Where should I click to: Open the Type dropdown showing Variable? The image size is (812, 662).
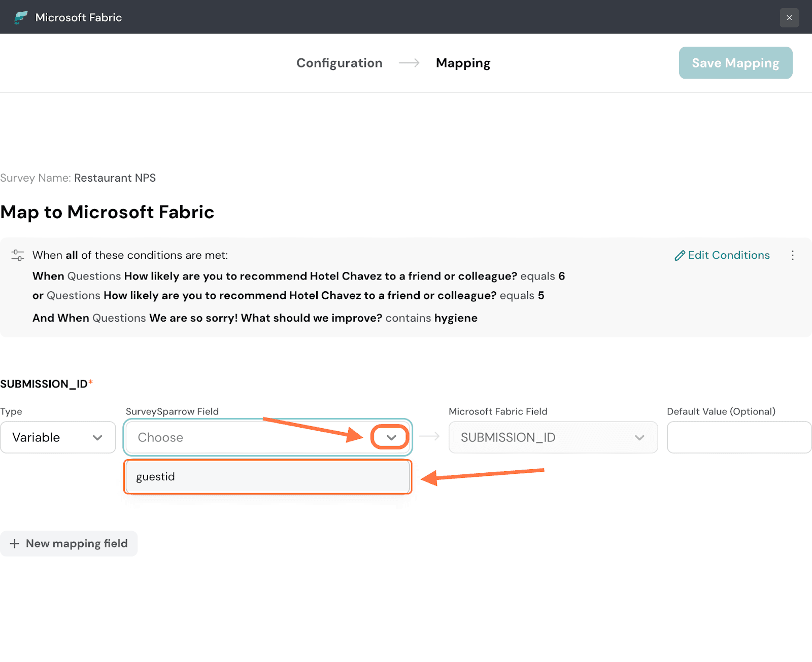pos(58,437)
